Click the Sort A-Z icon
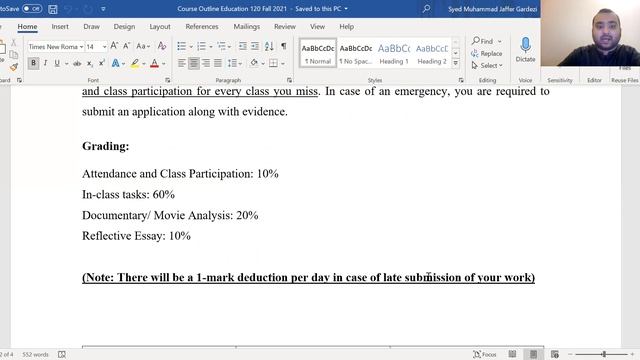The height and width of the screenshot is (360, 640). (x=269, y=46)
